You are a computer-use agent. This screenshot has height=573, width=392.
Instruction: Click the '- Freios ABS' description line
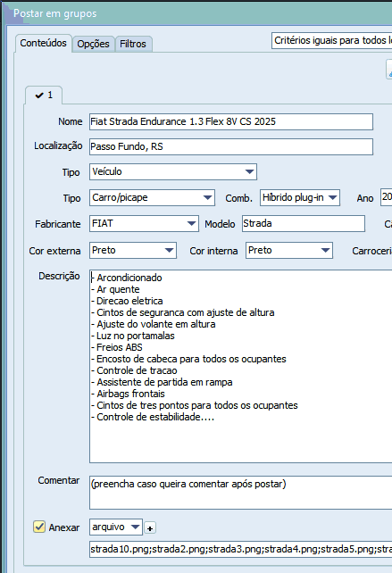pos(117,347)
